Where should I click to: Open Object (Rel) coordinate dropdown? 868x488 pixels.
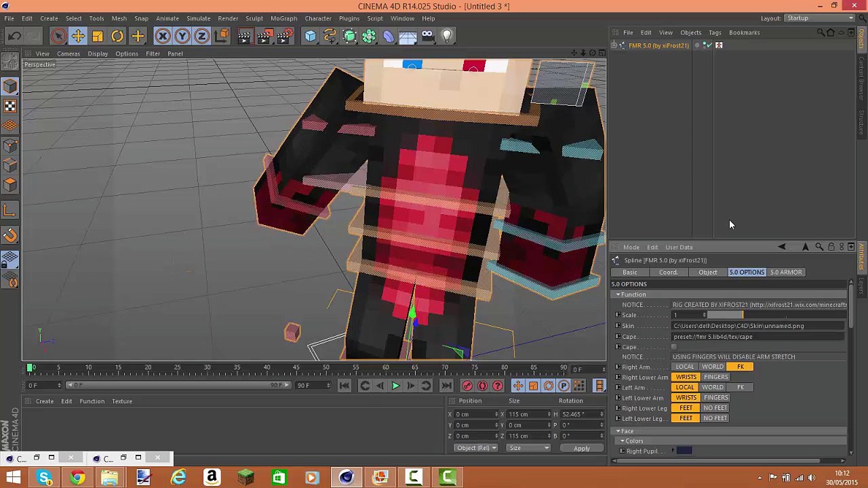pos(477,448)
